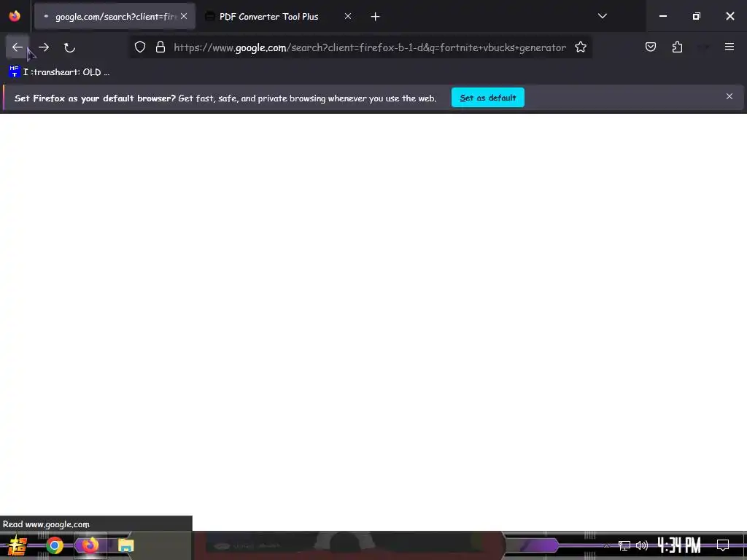Open the network status tray icon
The height and width of the screenshot is (560, 747).
pyautogui.click(x=624, y=545)
